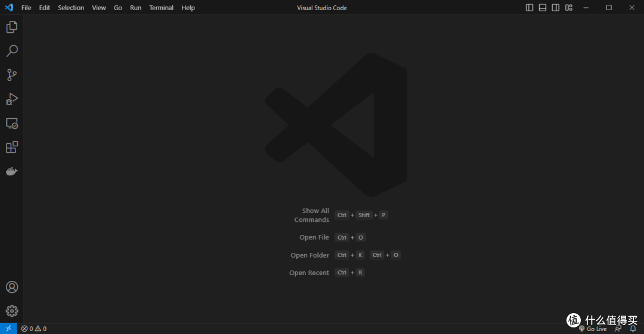Viewport: 644px width, 334px height.
Task: Toggle the bottom panel layout button
Action: [x=543, y=8]
